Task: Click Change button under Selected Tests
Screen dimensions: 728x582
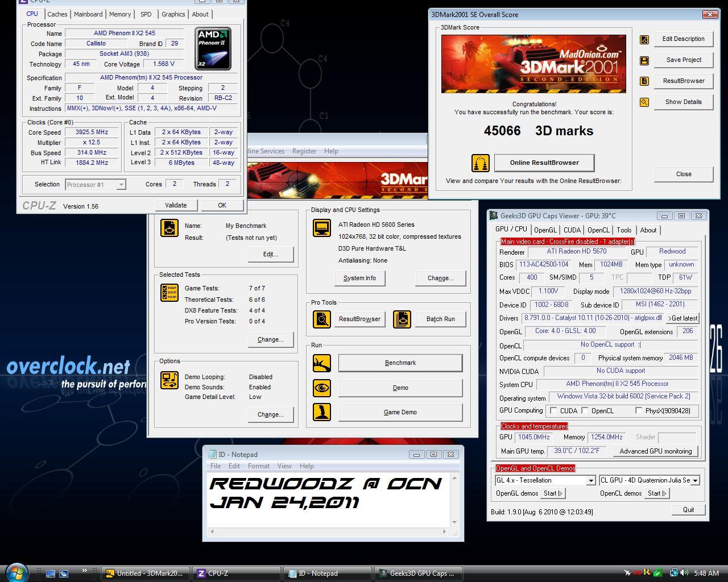Action: click(271, 339)
